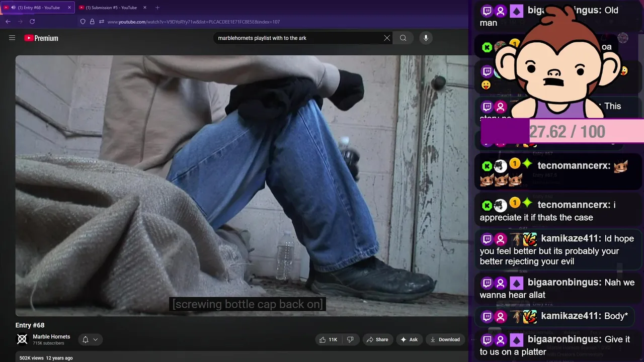
Task: Click the 27.62 / 100 progress bar
Action: pyautogui.click(x=562, y=132)
